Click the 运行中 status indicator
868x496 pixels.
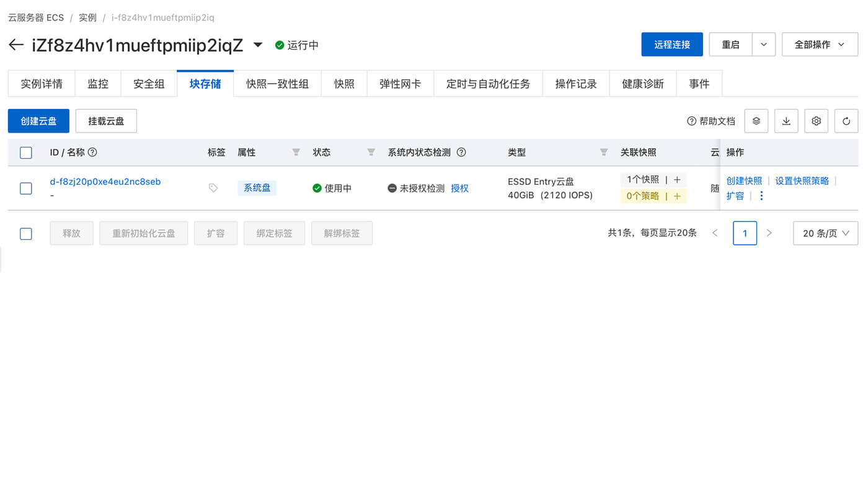pyautogui.click(x=297, y=45)
